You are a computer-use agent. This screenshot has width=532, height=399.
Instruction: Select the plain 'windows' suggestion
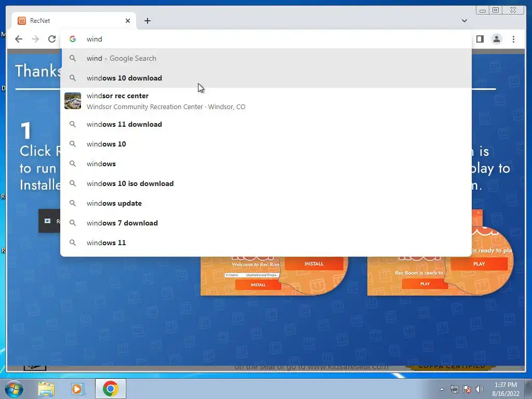point(266,164)
